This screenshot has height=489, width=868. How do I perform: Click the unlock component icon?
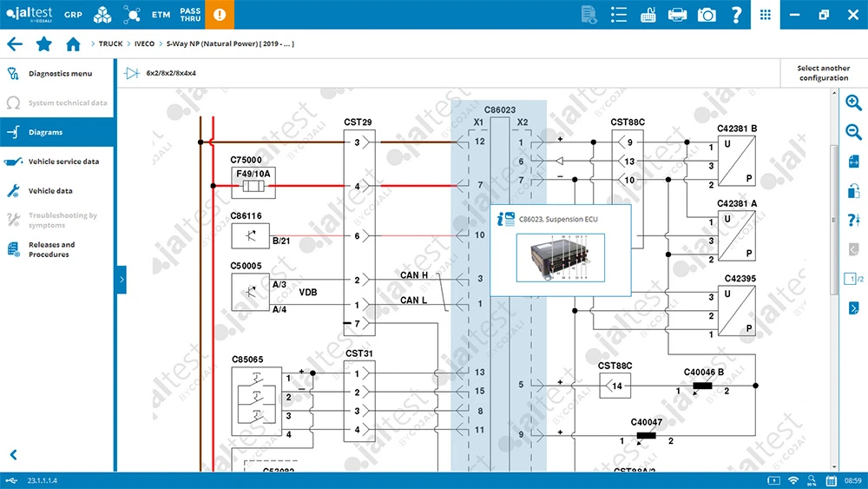853,190
